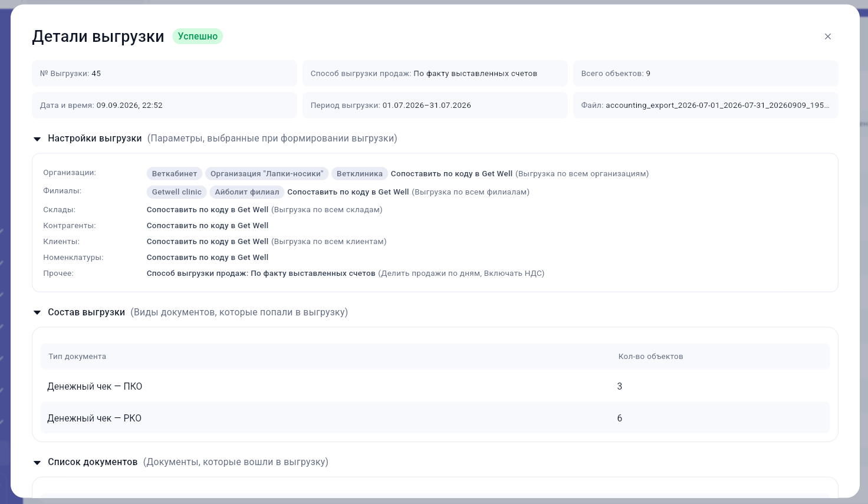
Task: Click the Денежный чек — РКО row
Action: (x=435, y=419)
